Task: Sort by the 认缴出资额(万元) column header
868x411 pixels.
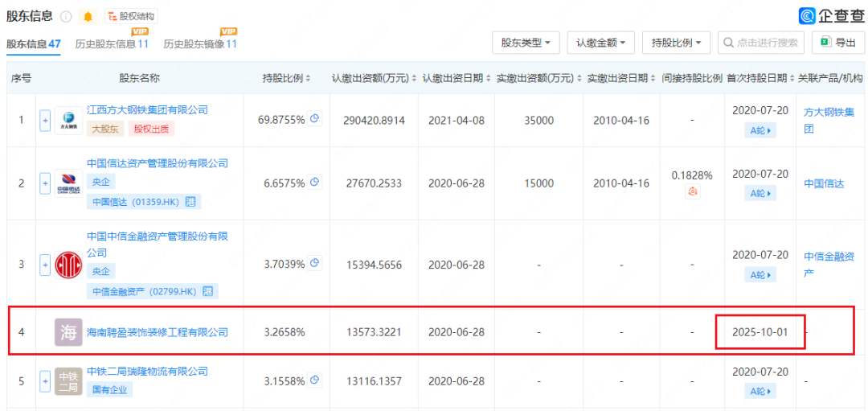Action: (374, 78)
